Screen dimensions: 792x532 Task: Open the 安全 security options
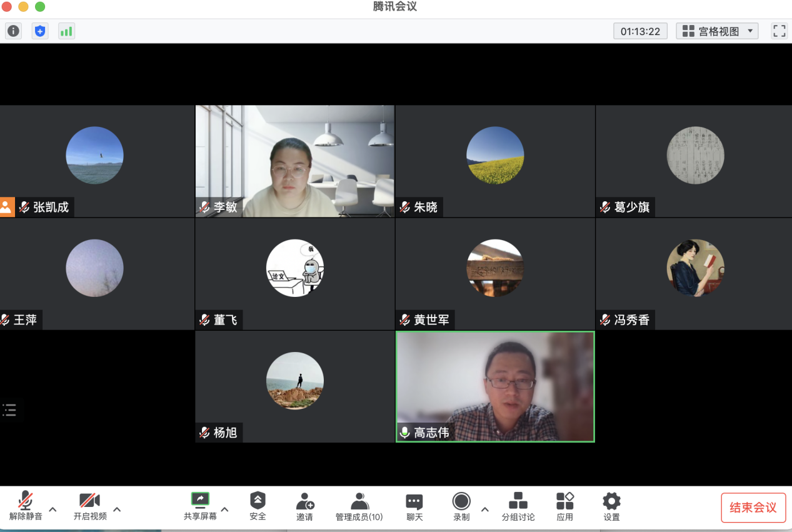tap(258, 506)
